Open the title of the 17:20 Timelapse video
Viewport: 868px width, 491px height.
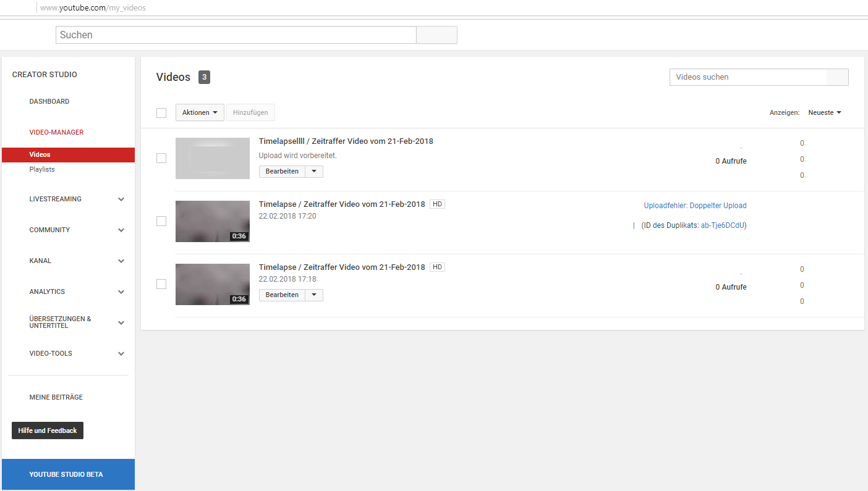pyautogui.click(x=342, y=204)
